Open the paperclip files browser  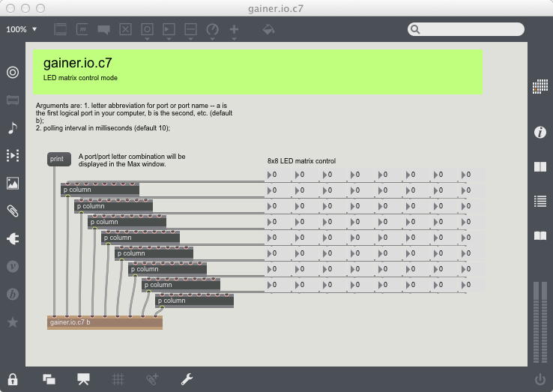13,211
